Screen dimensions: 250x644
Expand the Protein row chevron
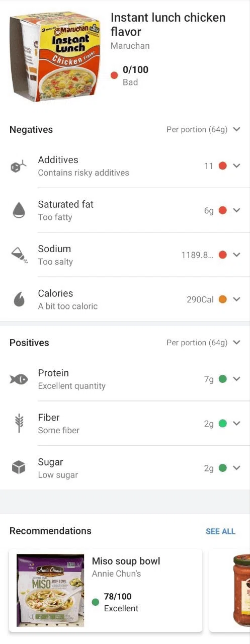click(237, 379)
